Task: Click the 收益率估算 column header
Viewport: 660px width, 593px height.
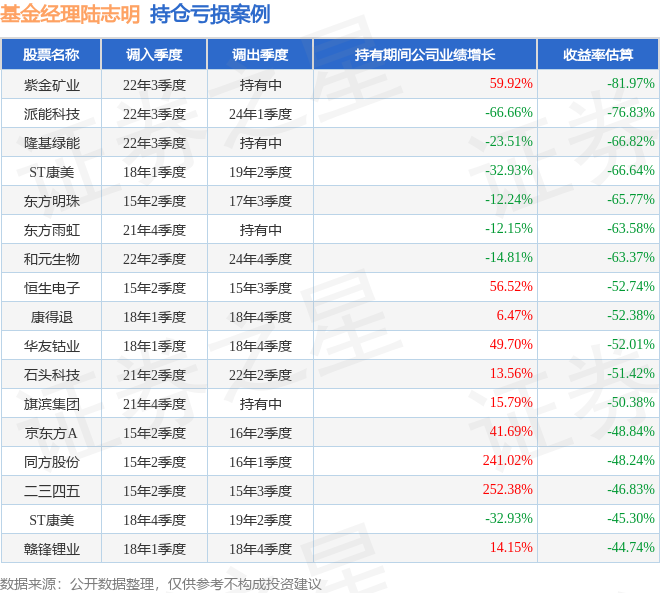Action: point(598,55)
